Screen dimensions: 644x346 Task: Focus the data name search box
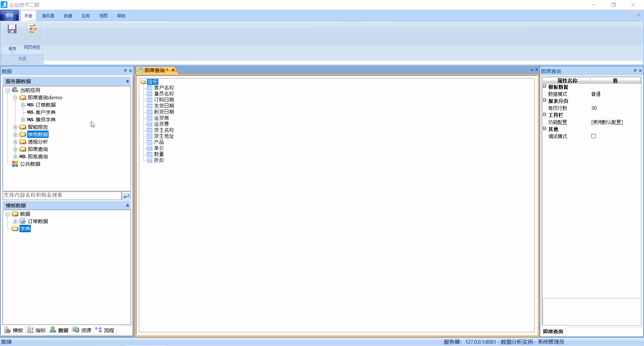point(62,195)
